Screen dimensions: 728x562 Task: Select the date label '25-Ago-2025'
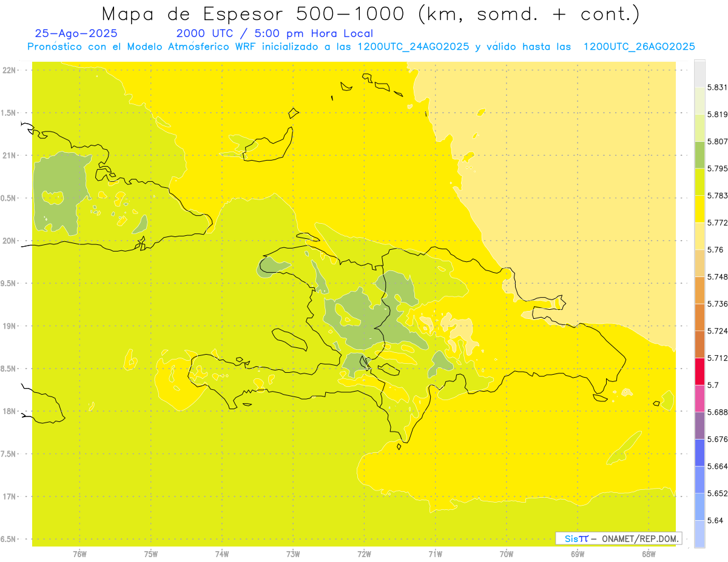pyautogui.click(x=76, y=34)
